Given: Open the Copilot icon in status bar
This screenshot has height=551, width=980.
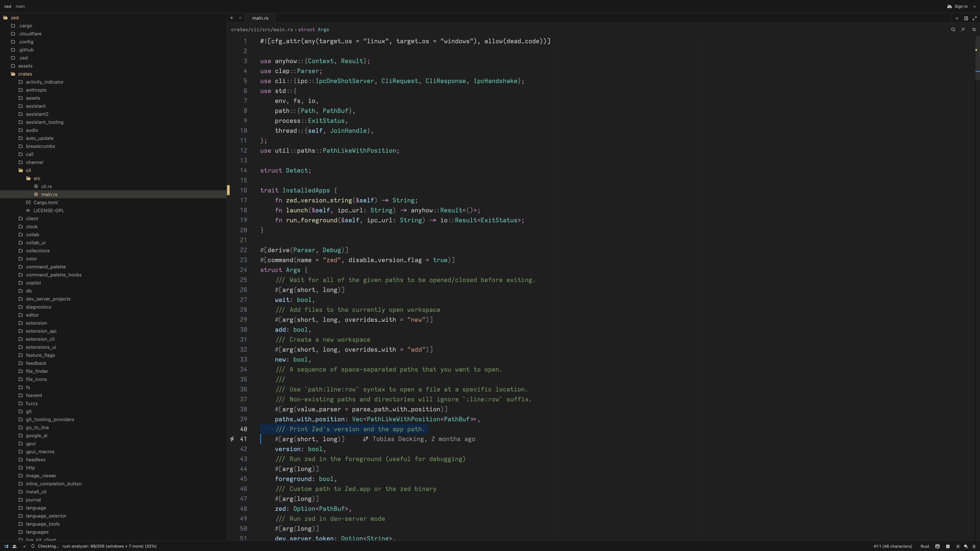Looking at the screenshot, I should coord(937,546).
